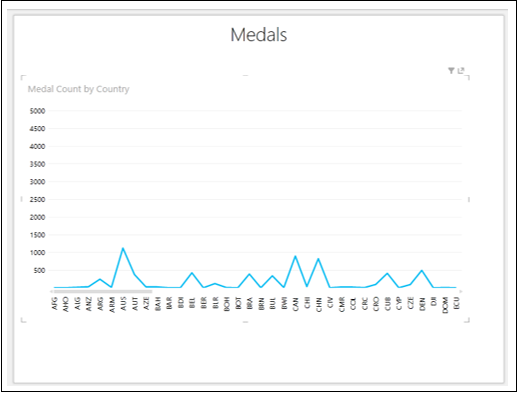Image resolution: width=518 pixels, height=393 pixels.
Task: Grab the chart's right-edge middle handle
Action: pyautogui.click(x=469, y=199)
